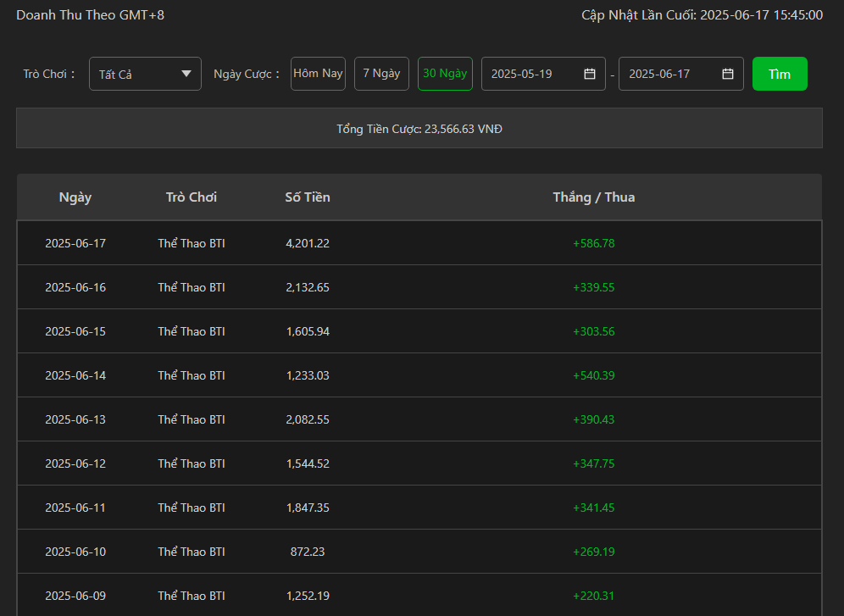Click amount 1,233.03
The image size is (844, 616).
coord(308,375)
